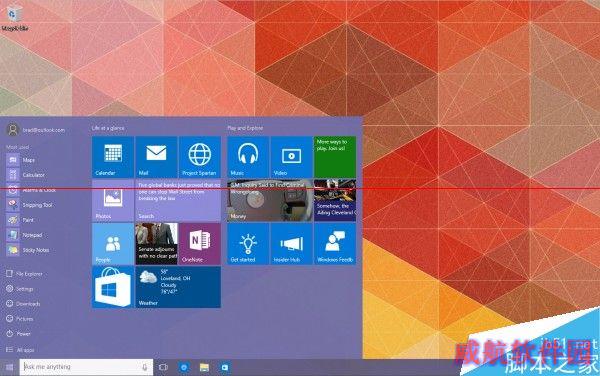
Task: Open Downloads in Start menu
Action: click(x=23, y=304)
